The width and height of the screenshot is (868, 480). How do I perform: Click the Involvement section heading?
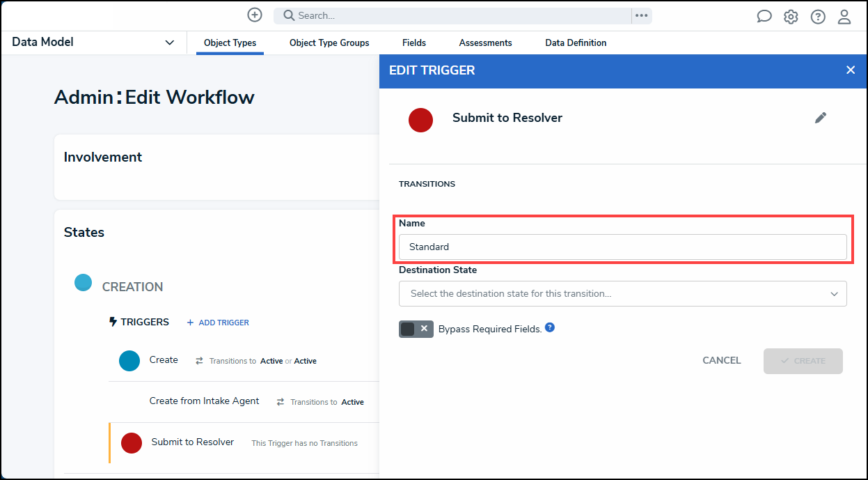(x=103, y=157)
